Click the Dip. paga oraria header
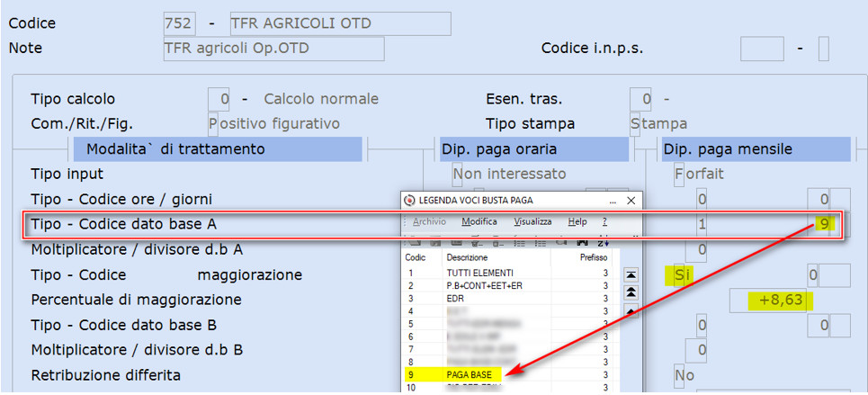The image size is (868, 395). coord(534,149)
